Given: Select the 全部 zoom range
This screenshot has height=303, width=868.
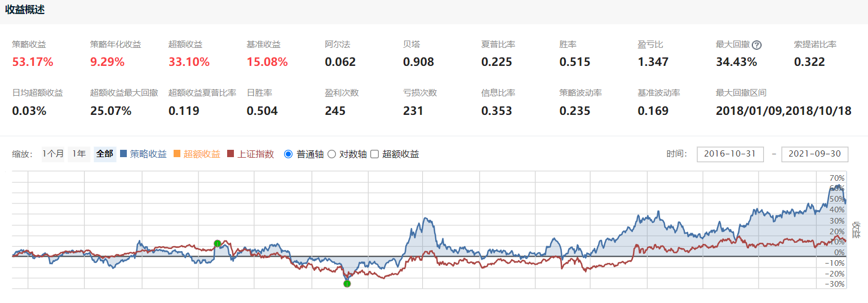Looking at the screenshot, I should click(105, 154).
